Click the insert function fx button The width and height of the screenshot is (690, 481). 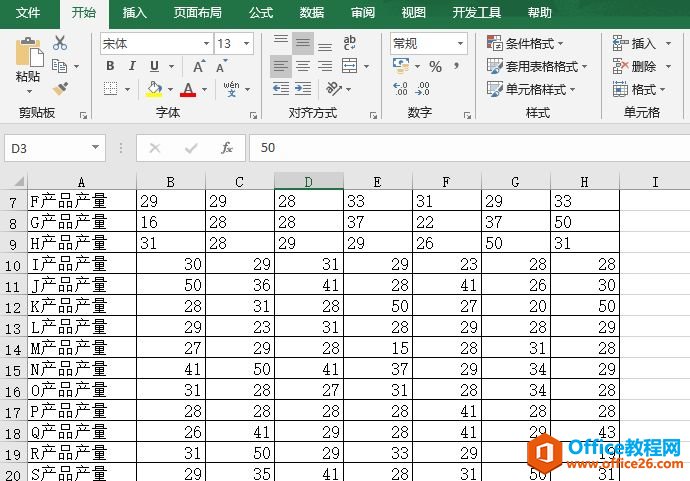pyautogui.click(x=227, y=148)
